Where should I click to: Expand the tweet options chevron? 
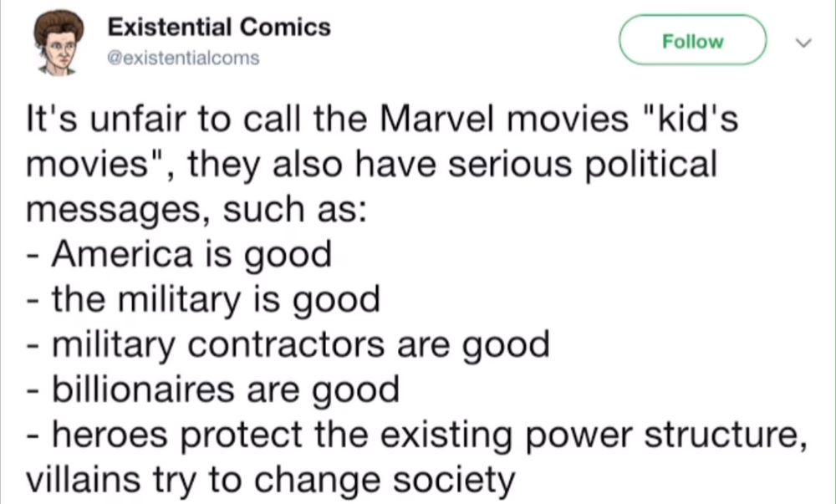point(803,42)
